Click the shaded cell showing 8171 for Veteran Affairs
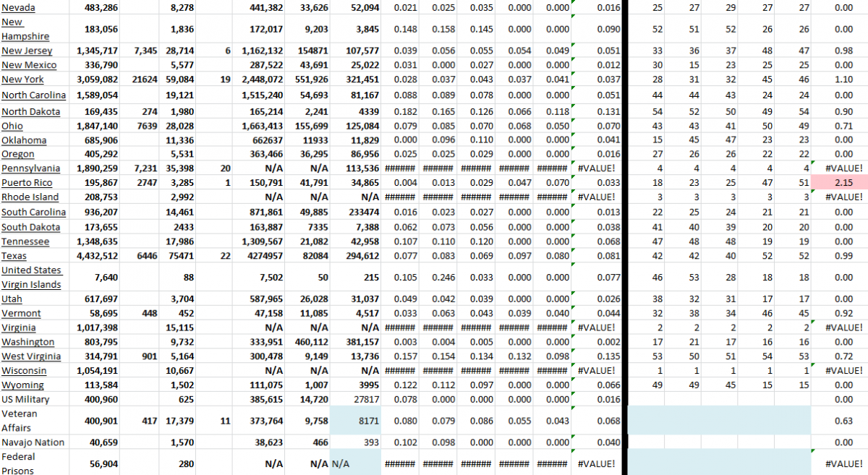The image size is (868, 475). 354,421
